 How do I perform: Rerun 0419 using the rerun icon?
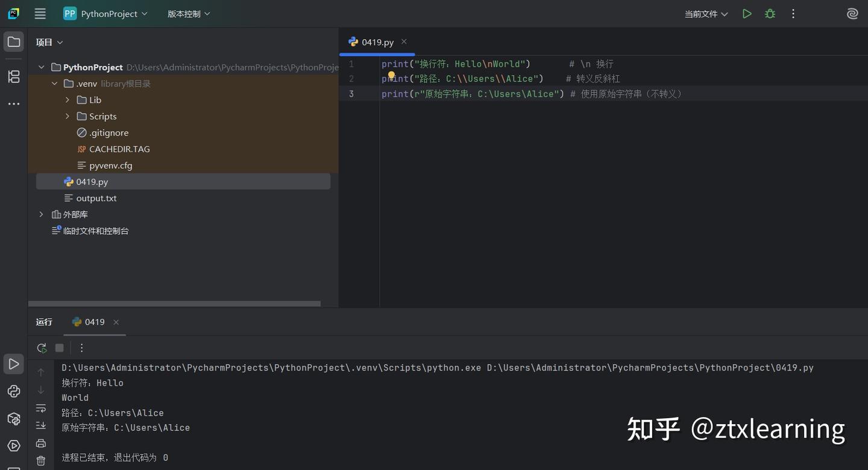coord(42,348)
